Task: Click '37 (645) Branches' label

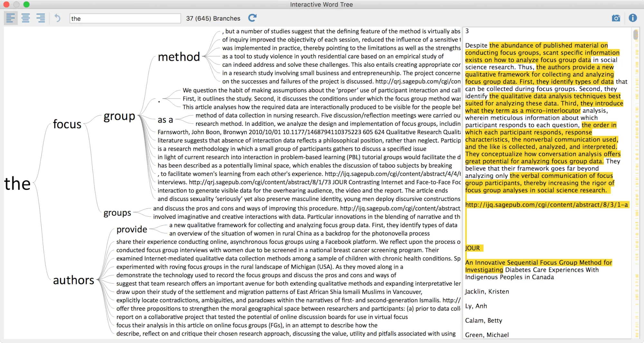Action: point(213,18)
